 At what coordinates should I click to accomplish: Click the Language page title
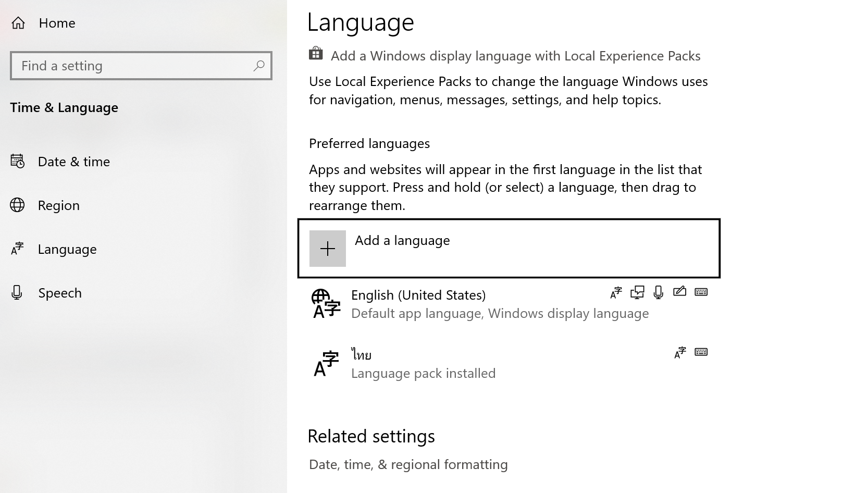click(361, 22)
